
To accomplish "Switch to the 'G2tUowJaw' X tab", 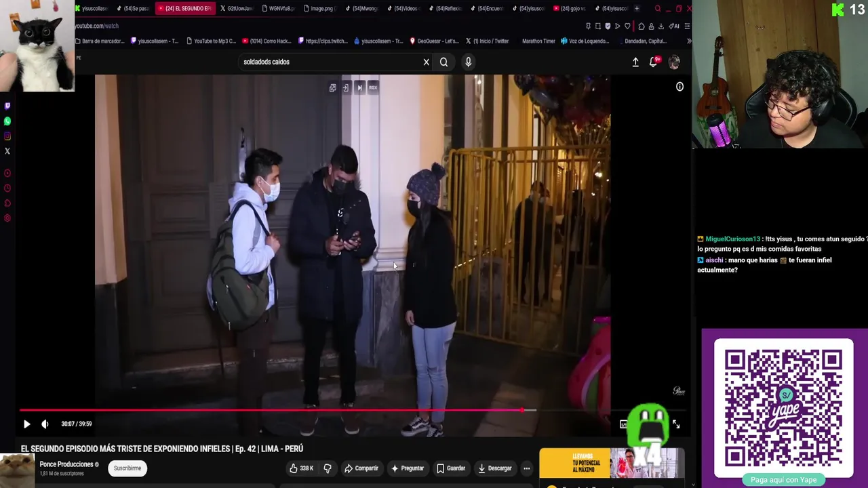I will pos(237,9).
